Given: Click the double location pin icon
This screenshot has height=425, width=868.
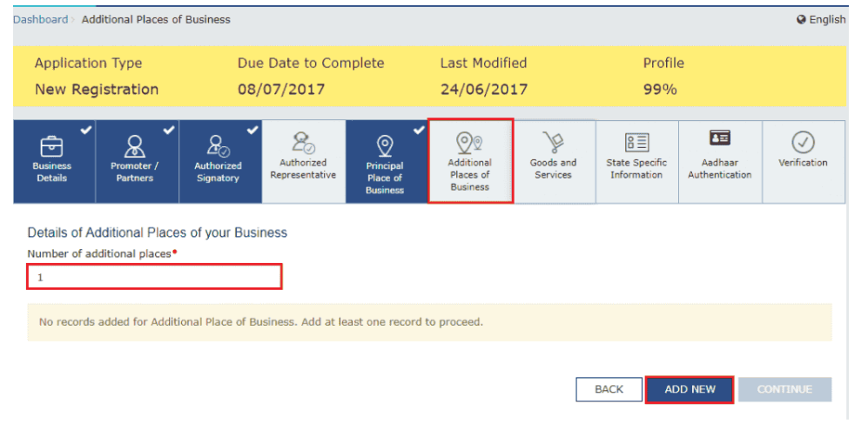Looking at the screenshot, I should click(x=469, y=144).
